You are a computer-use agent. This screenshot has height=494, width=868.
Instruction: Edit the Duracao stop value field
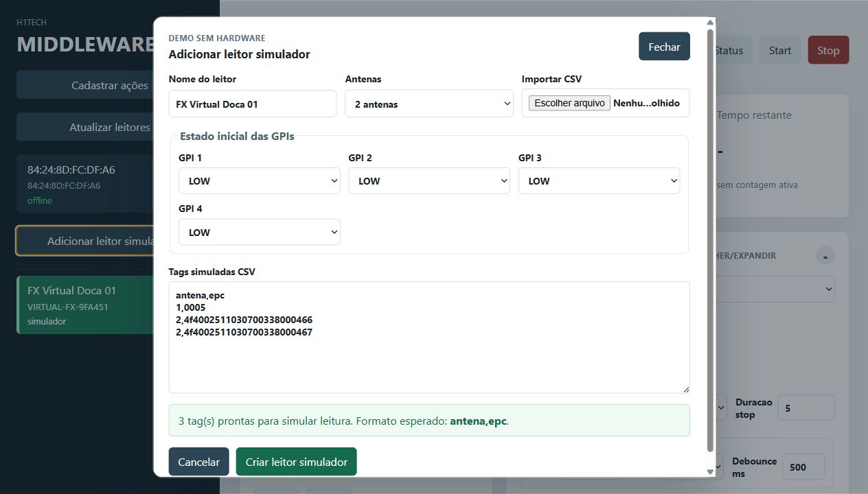(806, 408)
